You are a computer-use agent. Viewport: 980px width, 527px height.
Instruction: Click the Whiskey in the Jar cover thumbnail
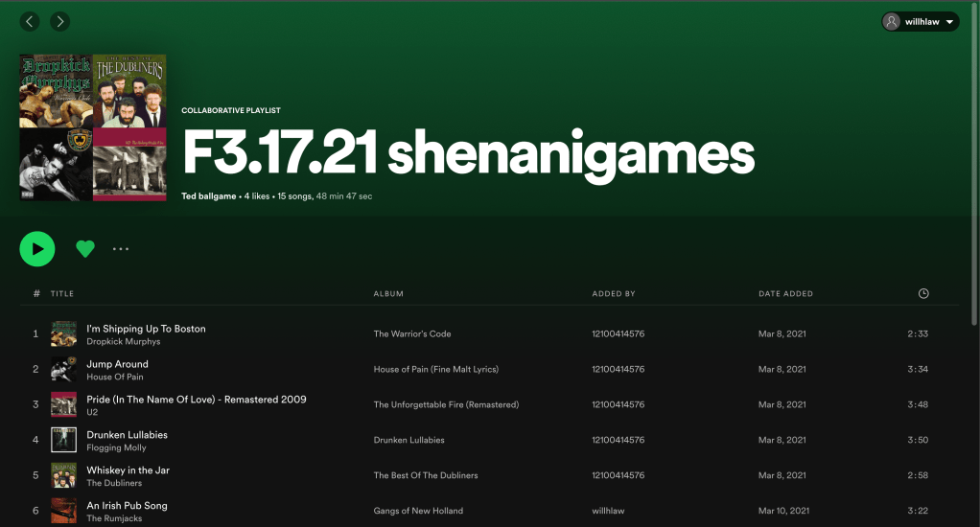64,475
